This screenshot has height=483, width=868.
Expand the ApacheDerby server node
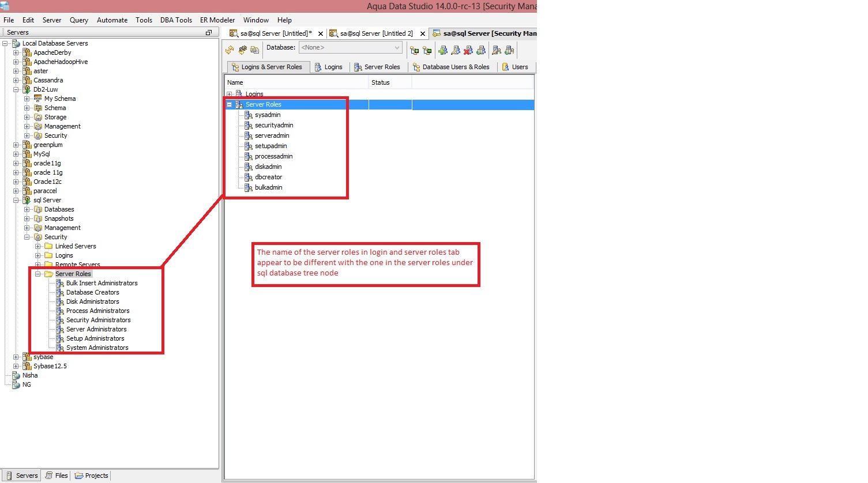(16, 52)
